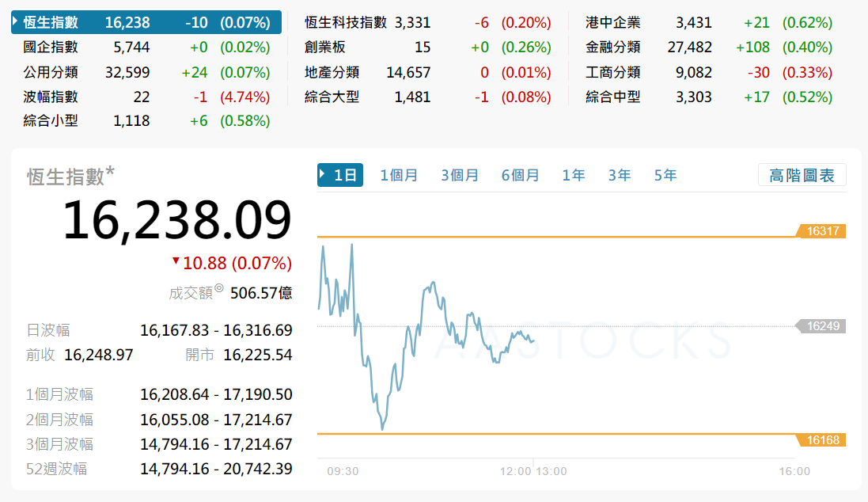Click the 16317 day-high chart marker

click(x=822, y=231)
